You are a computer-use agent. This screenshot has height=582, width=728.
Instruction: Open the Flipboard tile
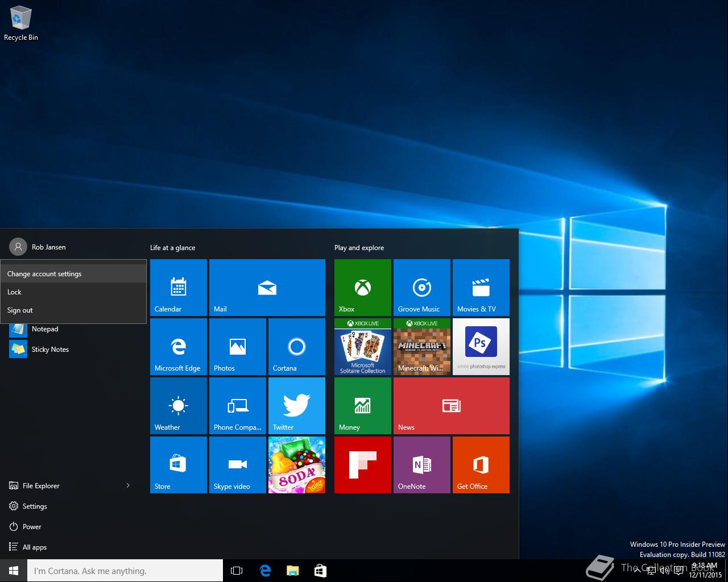pyautogui.click(x=363, y=465)
